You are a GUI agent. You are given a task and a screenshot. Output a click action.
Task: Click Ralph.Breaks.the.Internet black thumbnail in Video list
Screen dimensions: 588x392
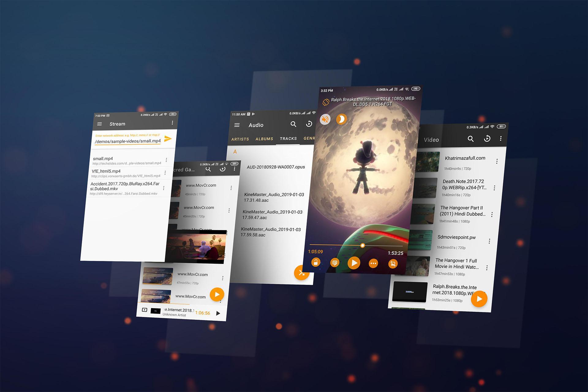tap(410, 292)
